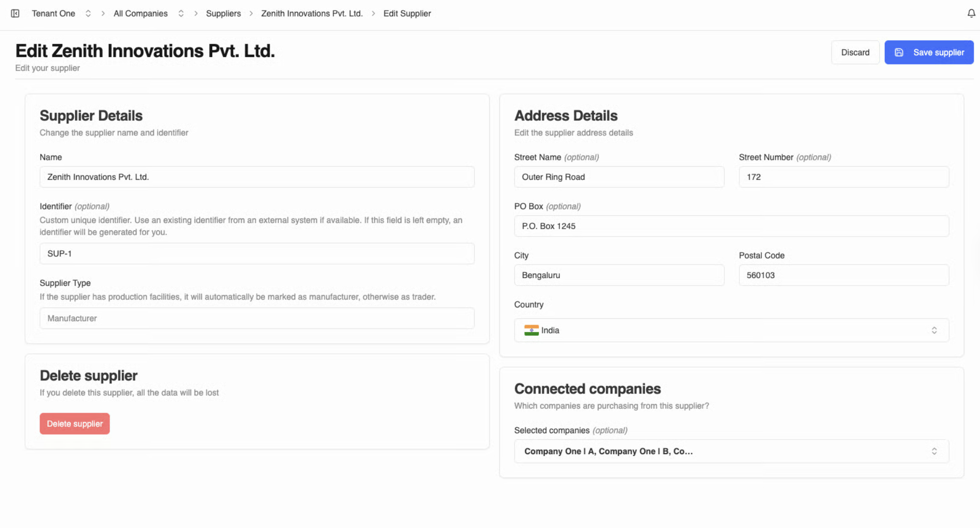The height and width of the screenshot is (528, 980).
Task: Click the red Delete supplier button
Action: click(74, 424)
